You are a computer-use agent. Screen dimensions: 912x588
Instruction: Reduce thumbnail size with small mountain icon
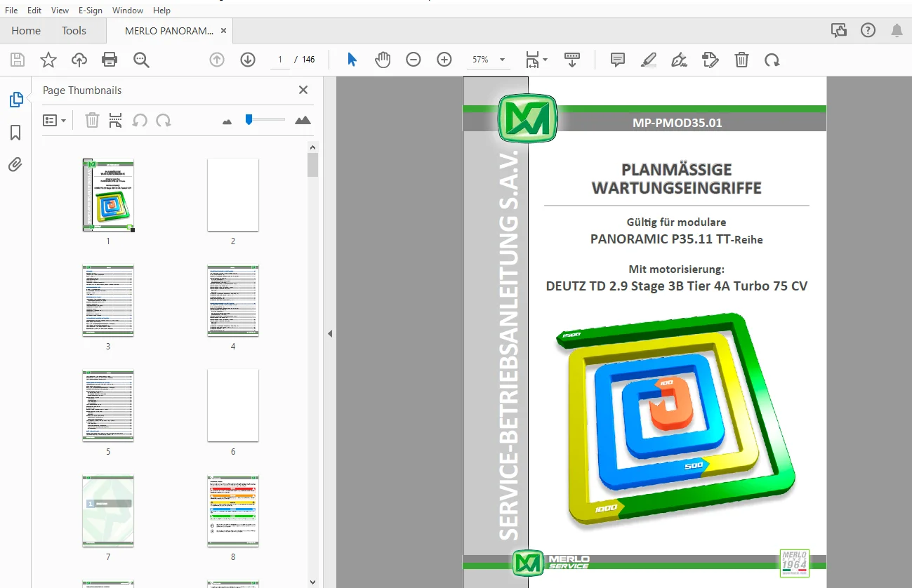pos(227,121)
